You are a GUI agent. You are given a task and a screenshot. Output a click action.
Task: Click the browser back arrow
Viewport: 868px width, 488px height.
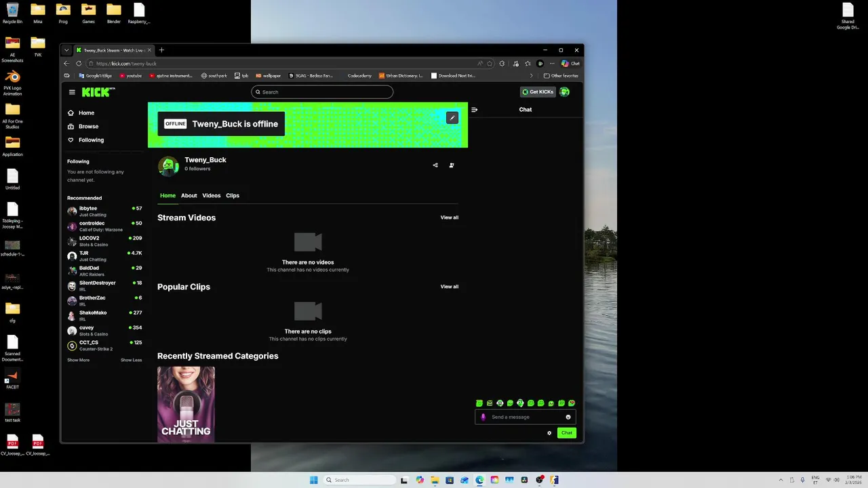(x=66, y=64)
